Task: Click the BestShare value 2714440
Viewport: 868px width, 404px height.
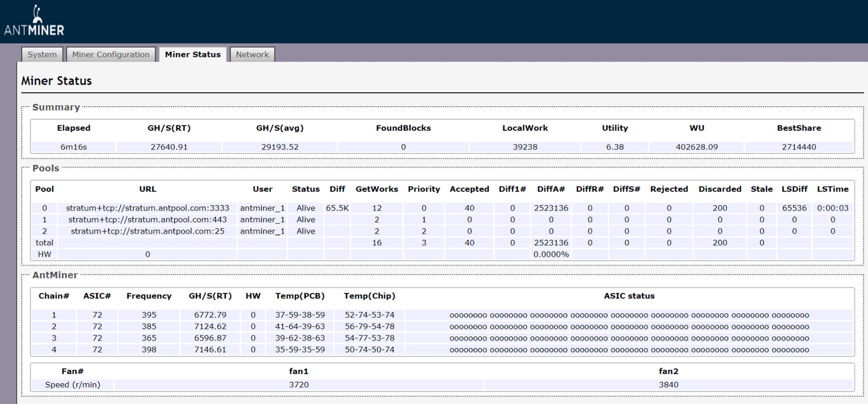Action: 799,147
